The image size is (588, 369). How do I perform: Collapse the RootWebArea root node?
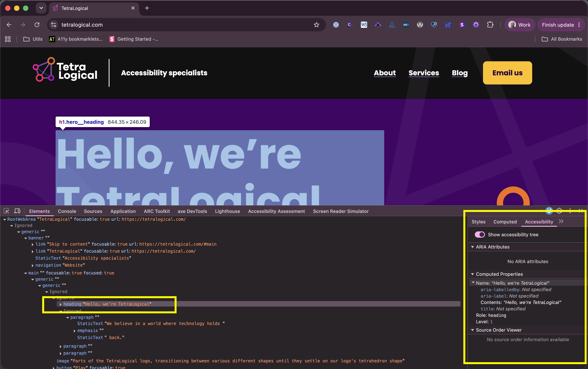pos(5,219)
